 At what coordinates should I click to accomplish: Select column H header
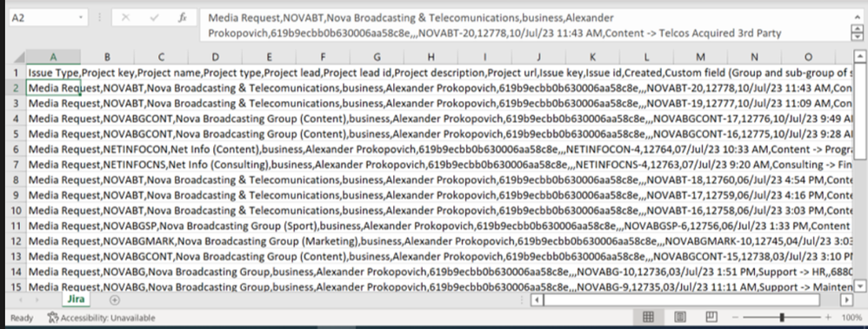point(431,57)
